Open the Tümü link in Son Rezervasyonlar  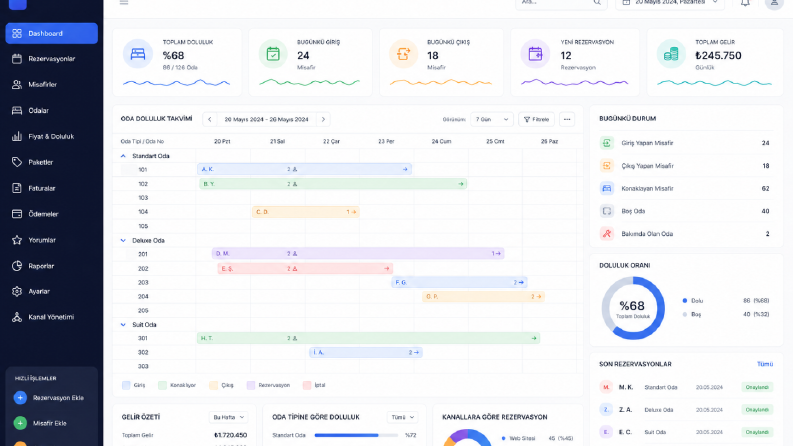[765, 364]
